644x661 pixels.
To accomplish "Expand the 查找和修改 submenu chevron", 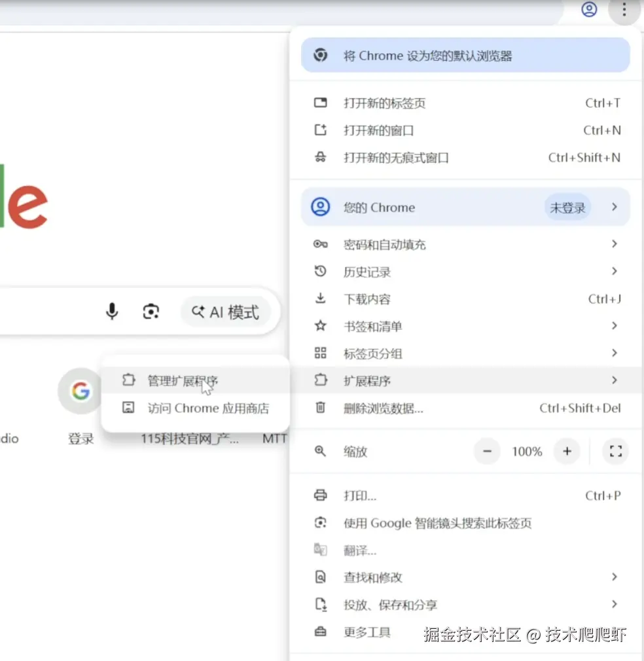I will coord(615,577).
